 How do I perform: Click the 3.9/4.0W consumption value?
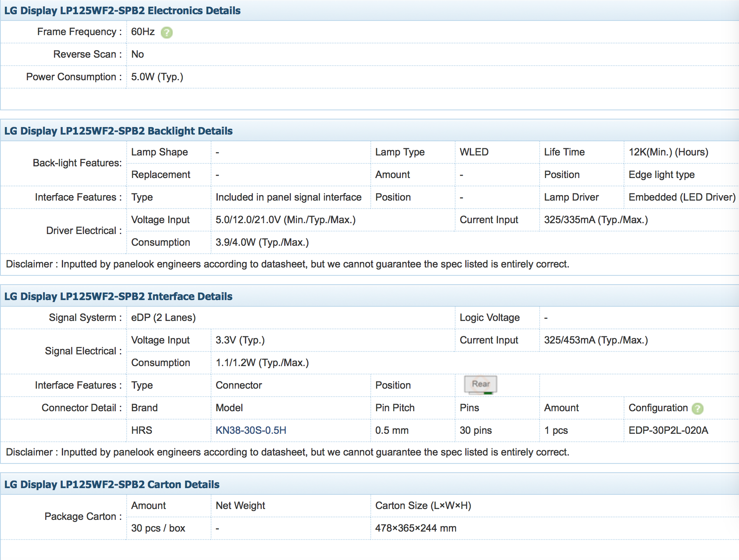coord(262,242)
